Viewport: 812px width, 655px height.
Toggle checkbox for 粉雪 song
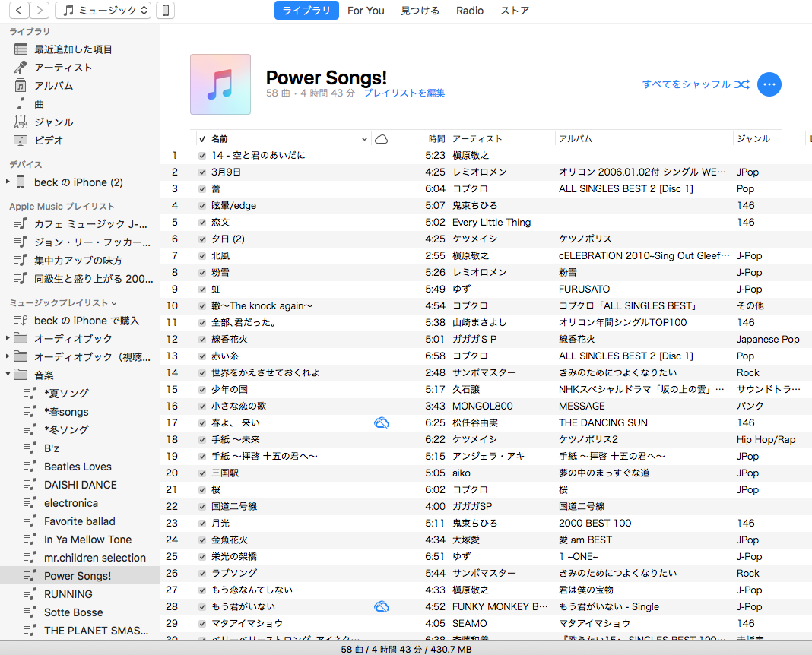point(202,273)
